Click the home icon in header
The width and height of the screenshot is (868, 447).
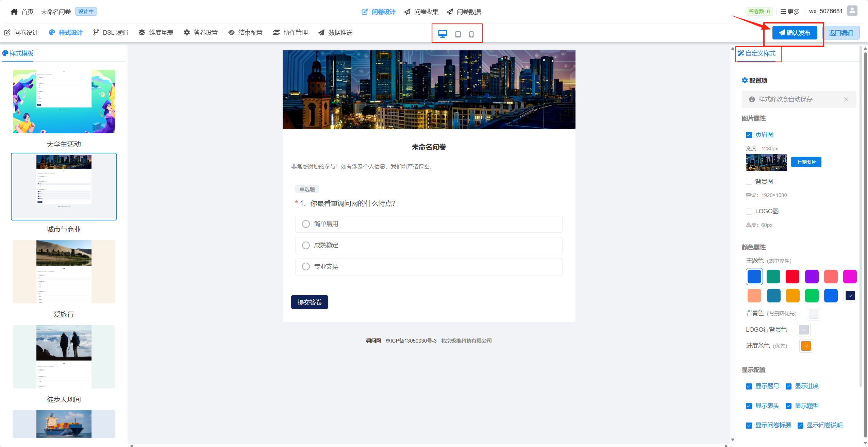[x=14, y=12]
